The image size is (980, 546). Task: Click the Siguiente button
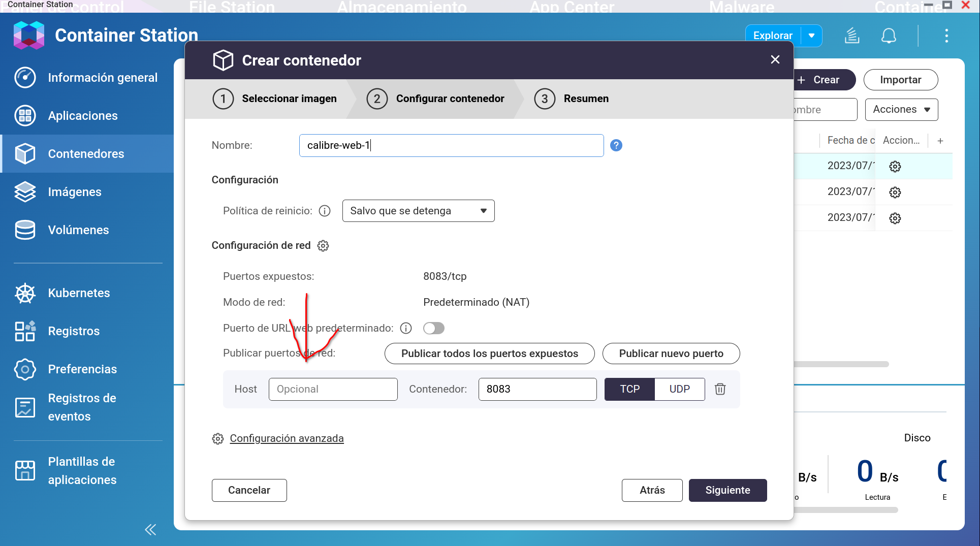click(728, 490)
